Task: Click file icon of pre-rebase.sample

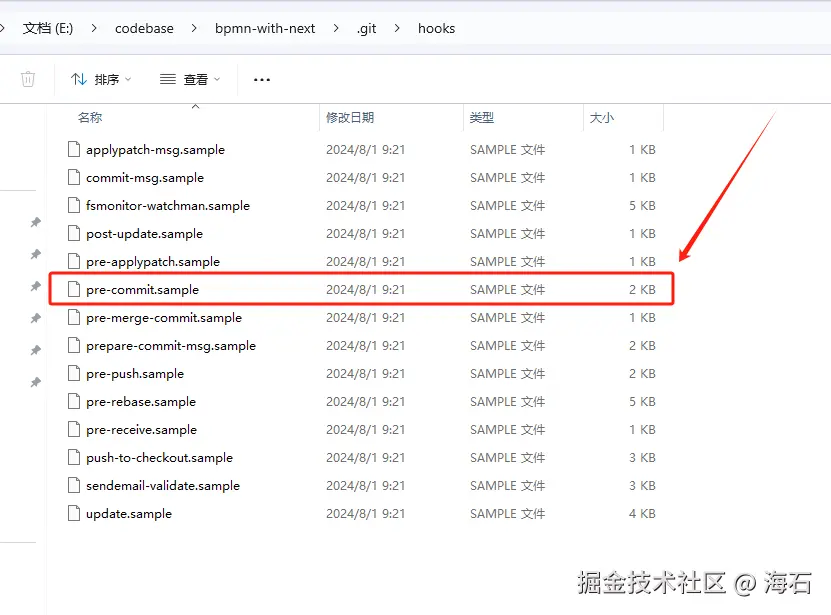Action: click(x=74, y=401)
